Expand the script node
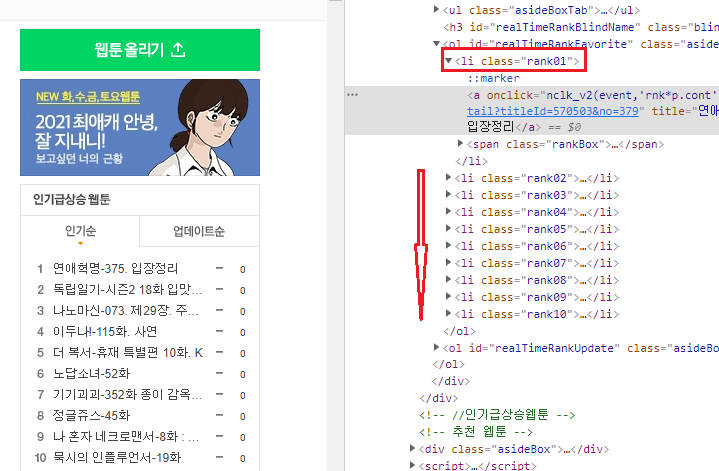This screenshot has width=719, height=471. (412, 465)
